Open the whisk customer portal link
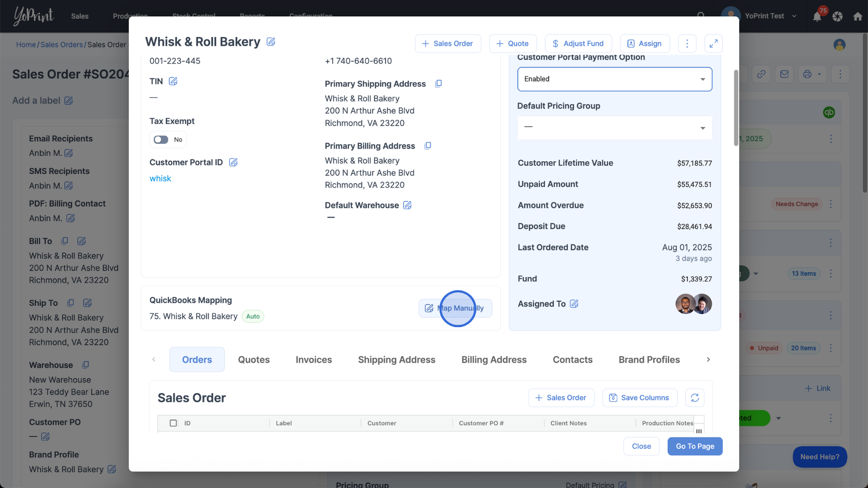This screenshot has height=488, width=868. 160,178
